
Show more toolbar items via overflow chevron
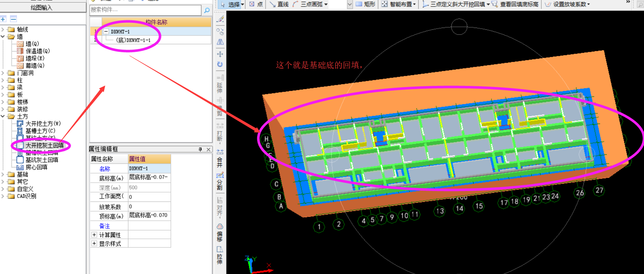click(x=628, y=2)
